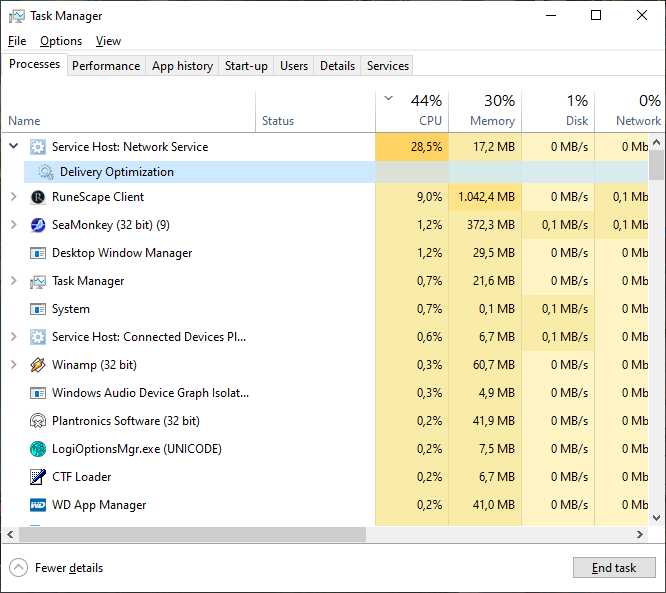Select the Desktop Window Manager name
The width and height of the screenshot is (666, 593).
tap(122, 253)
